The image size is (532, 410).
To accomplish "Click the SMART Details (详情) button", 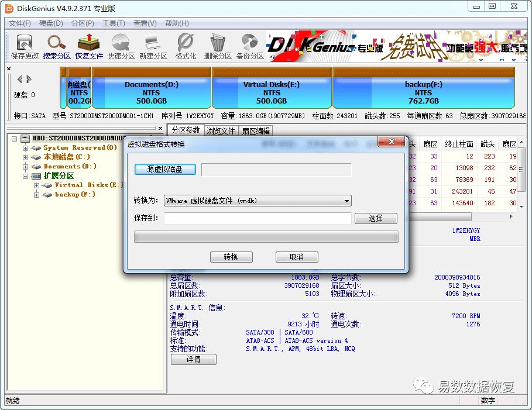I will point(193,359).
